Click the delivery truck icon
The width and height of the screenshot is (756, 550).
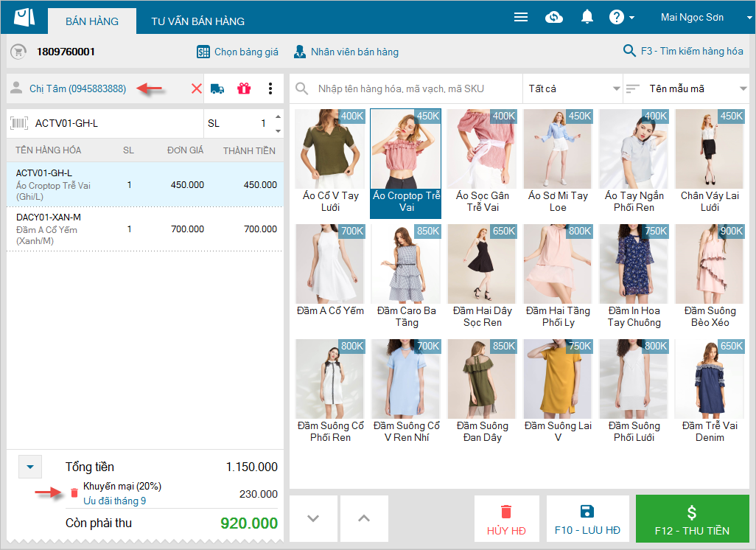pos(217,88)
